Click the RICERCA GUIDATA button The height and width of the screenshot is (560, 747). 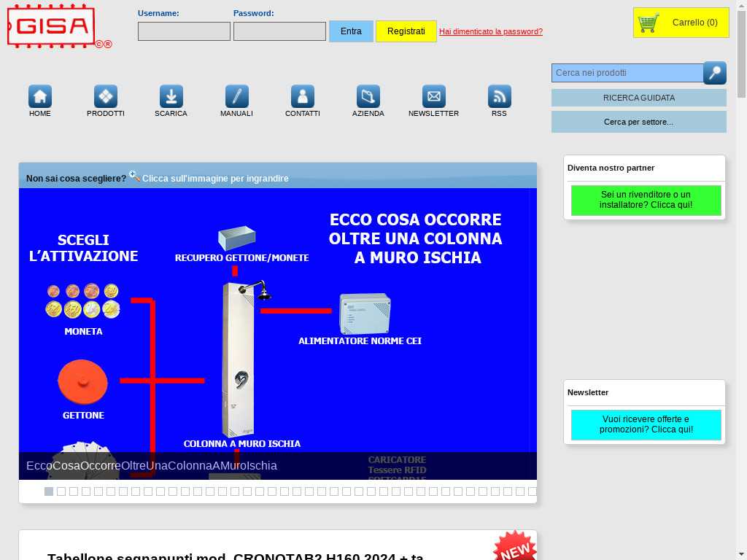(639, 98)
